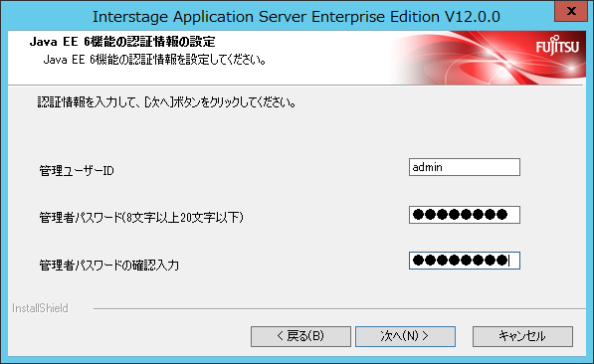
Task: Cancel setup with the キャンセル button
Action: [x=522, y=336]
